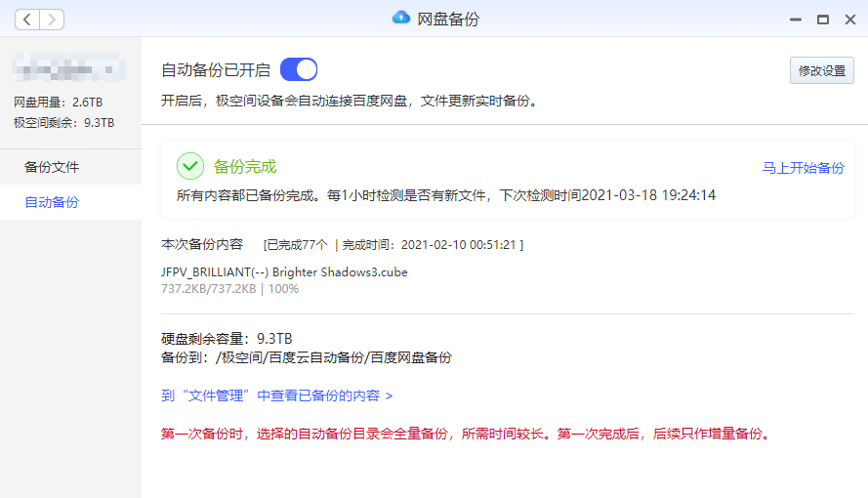The image size is (868, 498).
Task: Click the 备份完成 status heading
Action: point(245,167)
